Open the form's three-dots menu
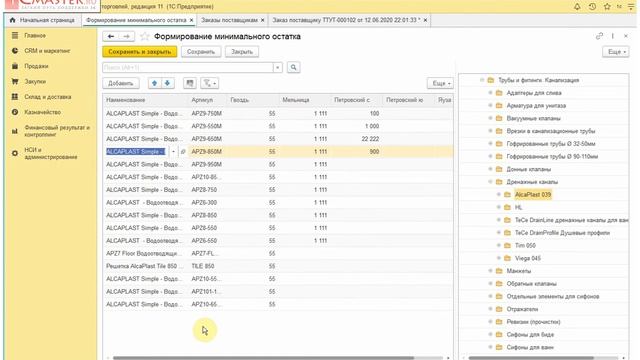 click(x=613, y=36)
